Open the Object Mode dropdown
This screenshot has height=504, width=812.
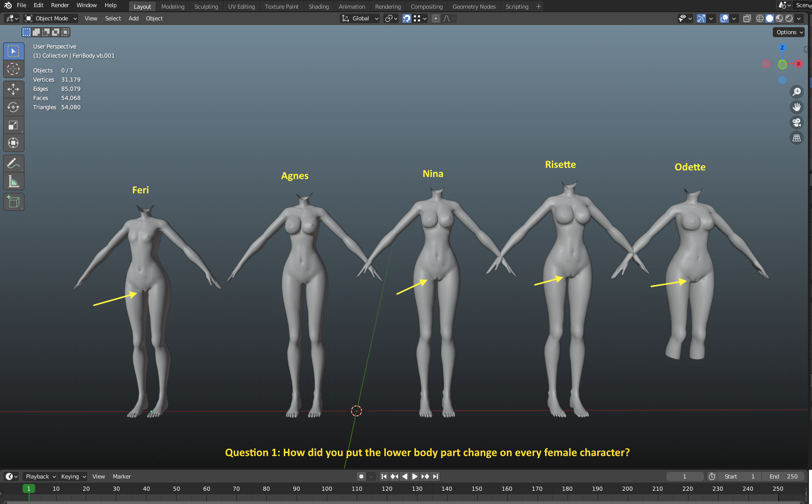click(x=51, y=18)
